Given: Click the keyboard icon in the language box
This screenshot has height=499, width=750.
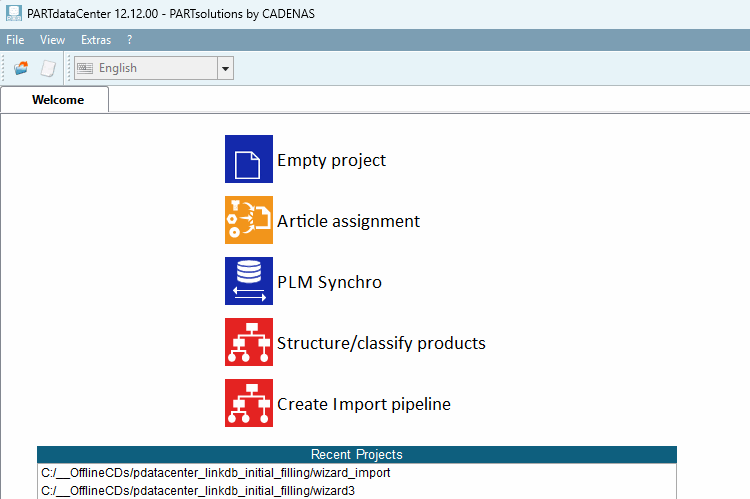Looking at the screenshot, I should 85,68.
